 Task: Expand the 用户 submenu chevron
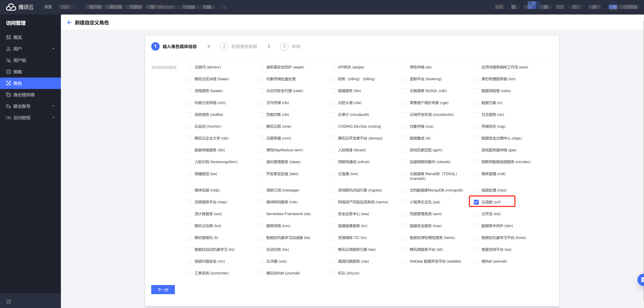point(53,49)
